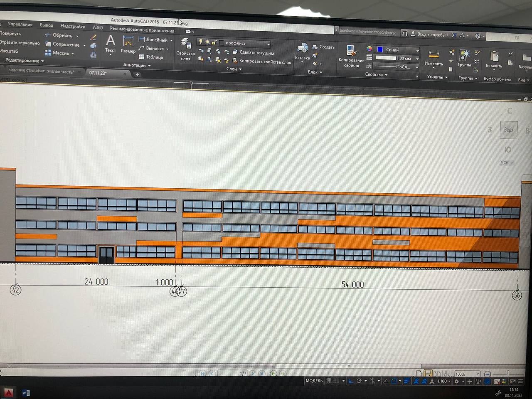Toggle ortho mode in the status bar
532x399 pixels.
(351, 381)
